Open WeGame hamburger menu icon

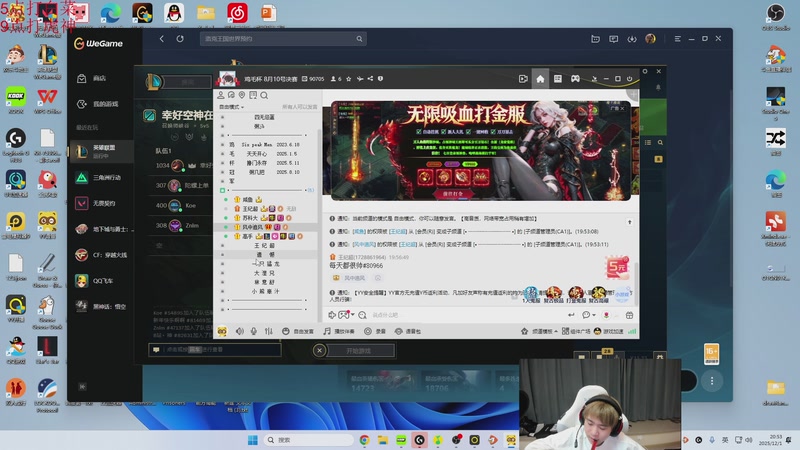click(x=678, y=39)
